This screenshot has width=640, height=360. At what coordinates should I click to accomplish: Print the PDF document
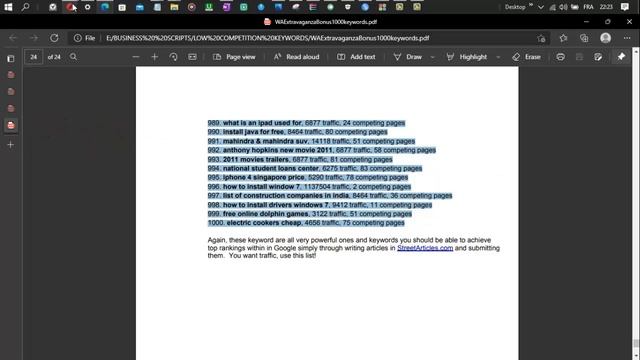[560, 57]
